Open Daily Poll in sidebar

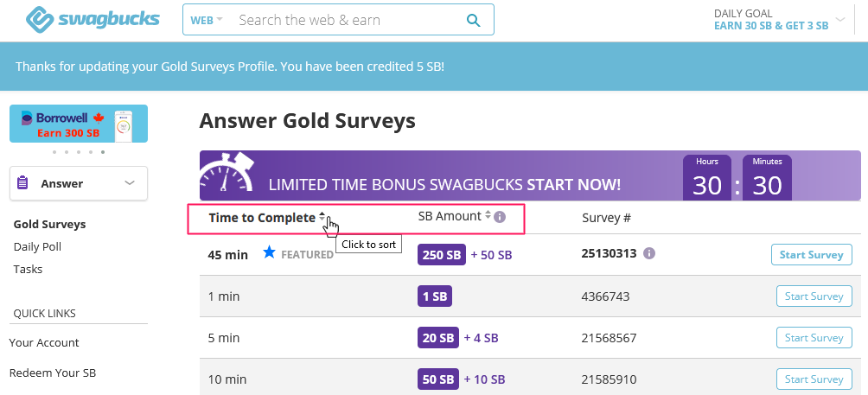(38, 246)
